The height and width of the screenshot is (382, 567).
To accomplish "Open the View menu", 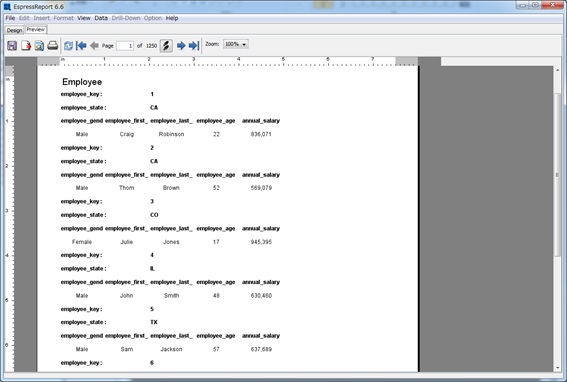I will pos(84,18).
